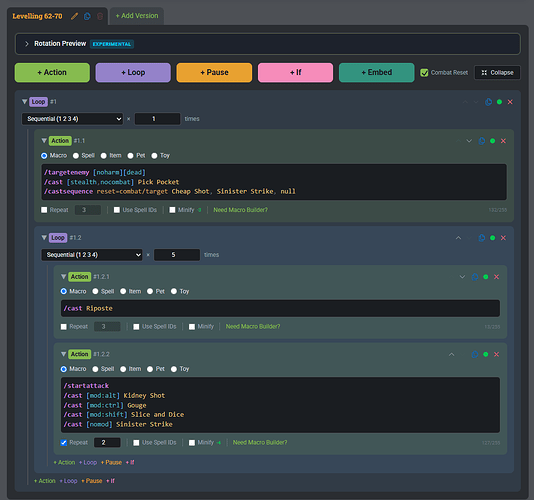Delete Loop #1 with its red X
Viewport: 534px width, 500px height.
[x=510, y=102]
